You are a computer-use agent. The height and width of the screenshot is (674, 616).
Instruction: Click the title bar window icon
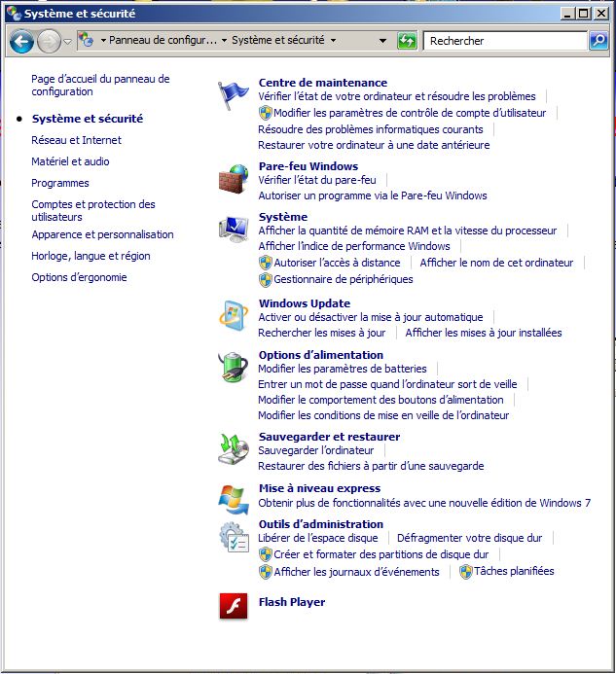tap(14, 14)
